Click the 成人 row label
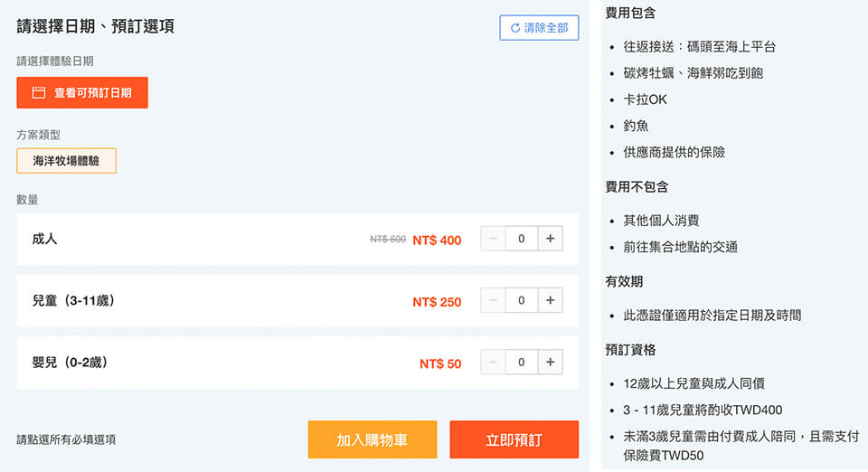 (x=44, y=239)
